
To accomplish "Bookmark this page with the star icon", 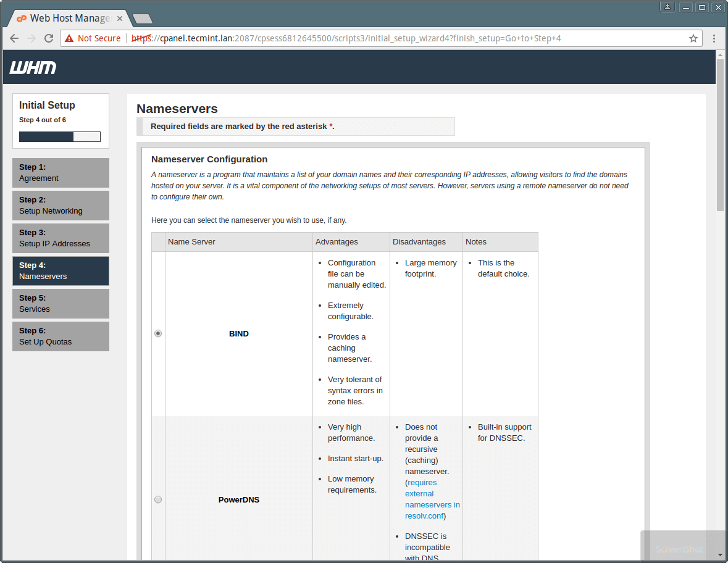I will pyautogui.click(x=693, y=38).
